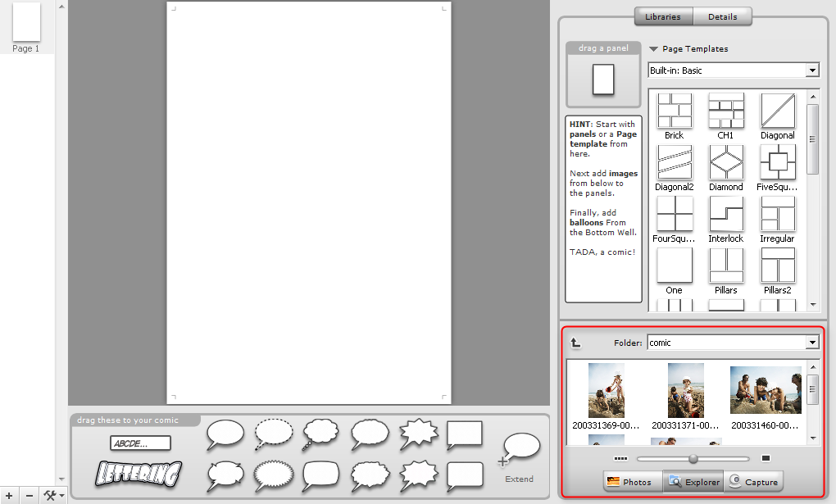Remove page with minus button
Image resolution: width=836 pixels, height=504 pixels.
[30, 496]
